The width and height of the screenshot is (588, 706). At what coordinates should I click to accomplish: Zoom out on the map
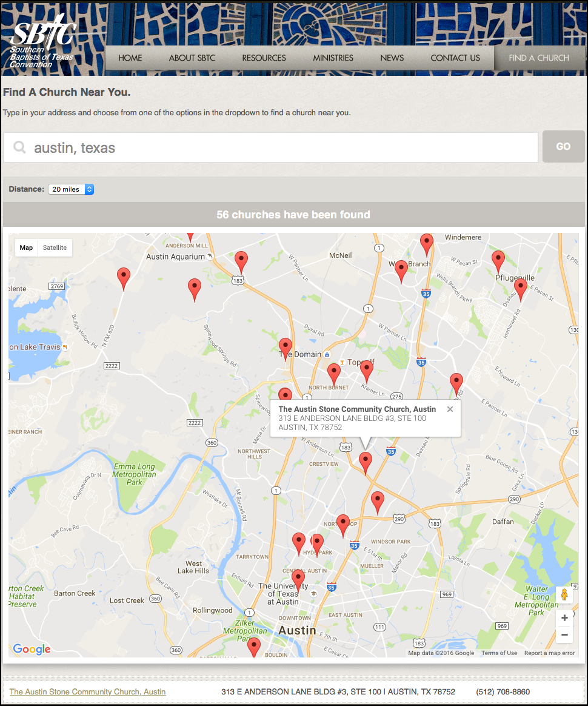[x=564, y=635]
